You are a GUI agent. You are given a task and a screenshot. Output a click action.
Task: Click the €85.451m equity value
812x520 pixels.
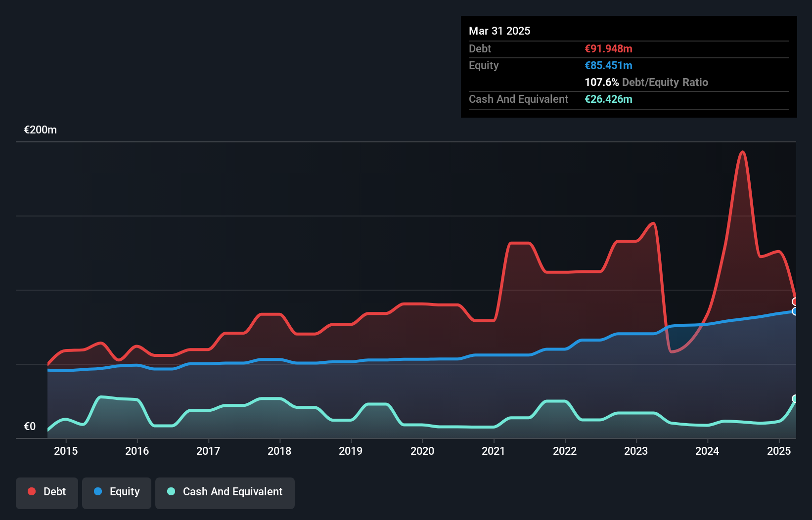[x=608, y=65]
